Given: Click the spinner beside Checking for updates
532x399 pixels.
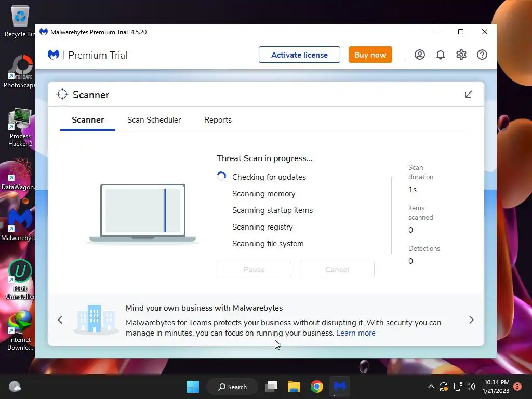Looking at the screenshot, I should pos(221,177).
